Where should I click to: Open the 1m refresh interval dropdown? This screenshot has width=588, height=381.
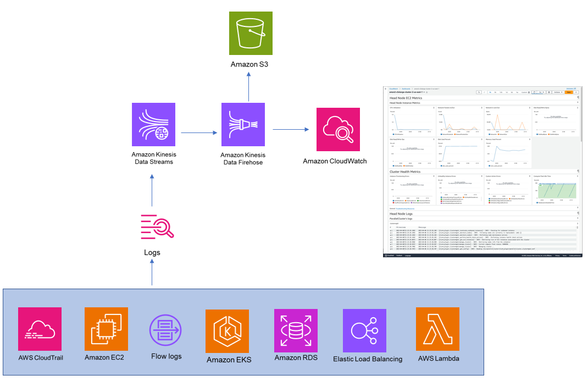(541, 92)
